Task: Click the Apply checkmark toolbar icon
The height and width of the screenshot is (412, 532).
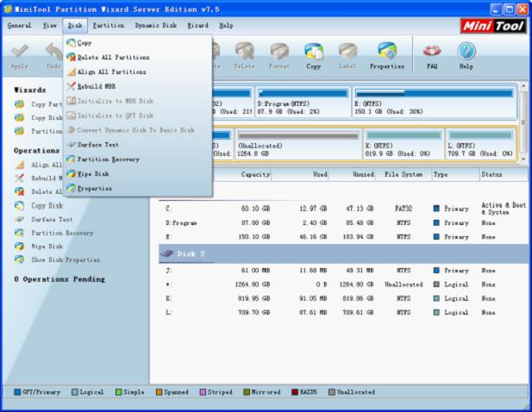Action: [19, 51]
